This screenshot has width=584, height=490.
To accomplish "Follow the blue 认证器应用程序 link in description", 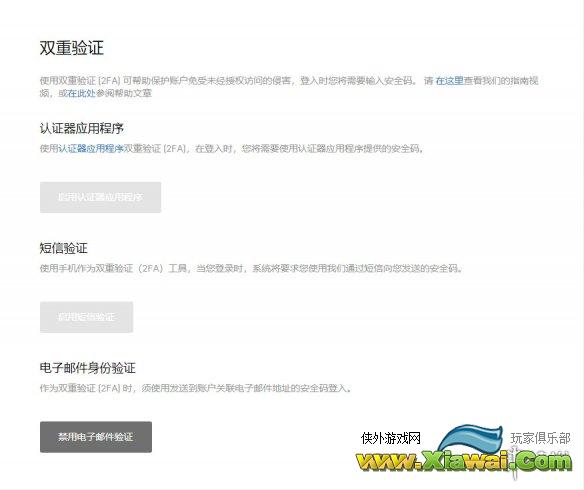I will point(91,149).
